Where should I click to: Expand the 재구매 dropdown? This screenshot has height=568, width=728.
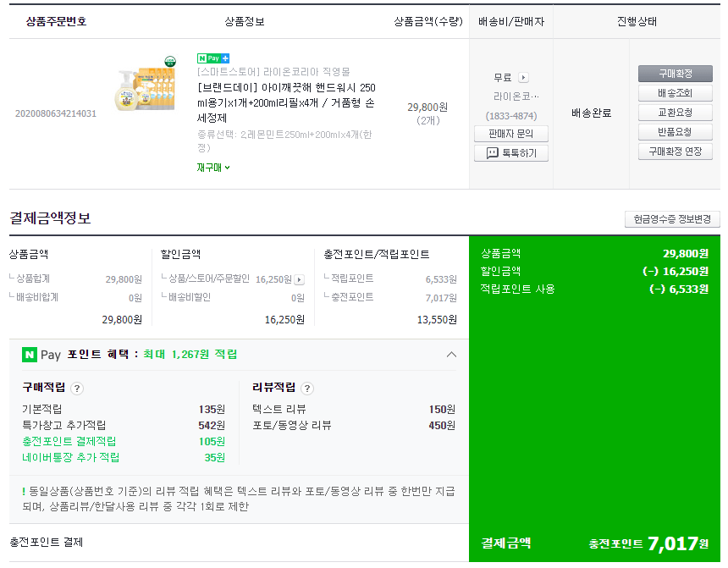click(x=213, y=168)
